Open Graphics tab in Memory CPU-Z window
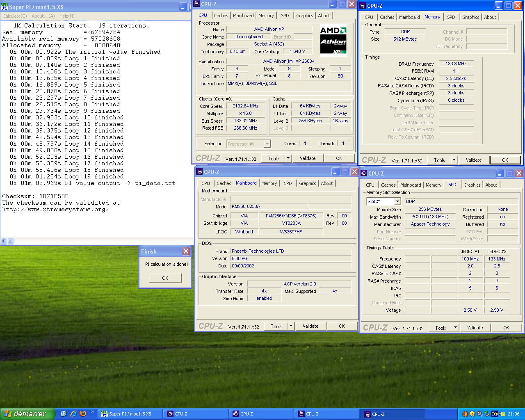The height and width of the screenshot is (420, 525). coord(470,17)
